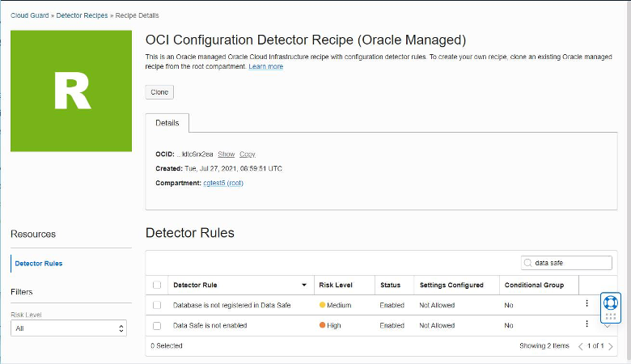Click the detector rules search field
Image resolution: width=631 pixels, height=364 pixels.
point(570,263)
